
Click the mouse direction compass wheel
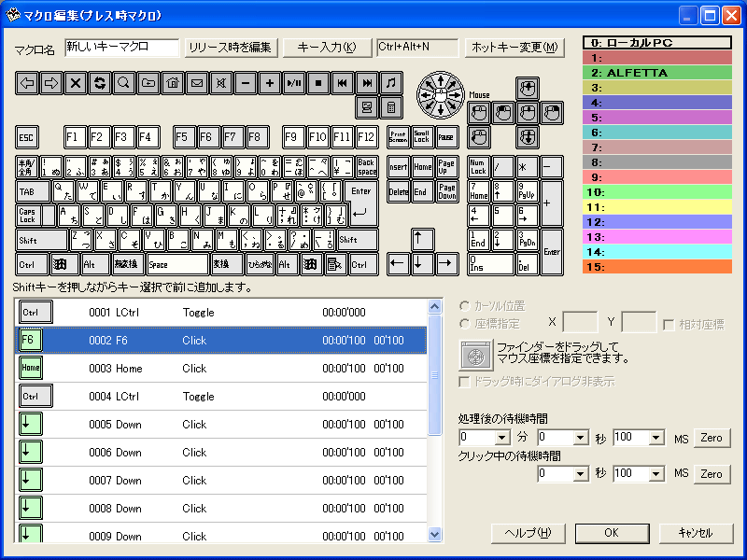[x=441, y=95]
